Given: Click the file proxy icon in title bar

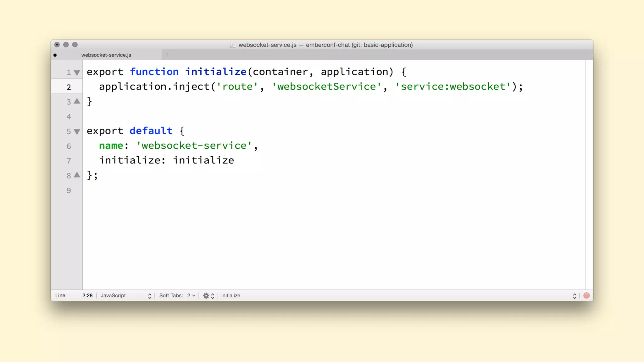Looking at the screenshot, I should 233,45.
